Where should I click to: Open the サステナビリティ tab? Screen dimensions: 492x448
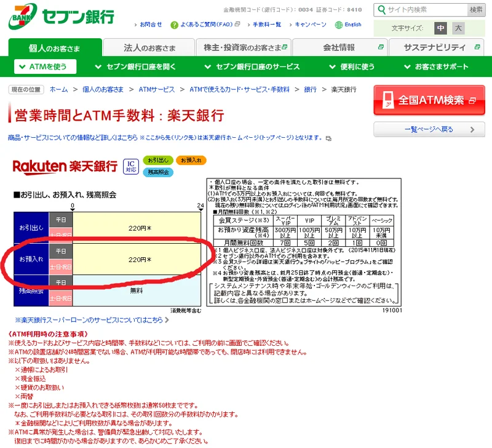pos(436,48)
